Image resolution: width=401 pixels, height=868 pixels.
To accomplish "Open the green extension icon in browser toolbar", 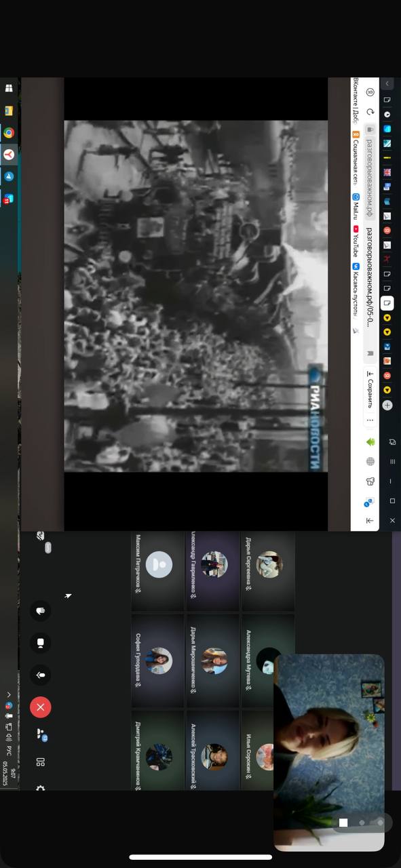I will [370, 442].
